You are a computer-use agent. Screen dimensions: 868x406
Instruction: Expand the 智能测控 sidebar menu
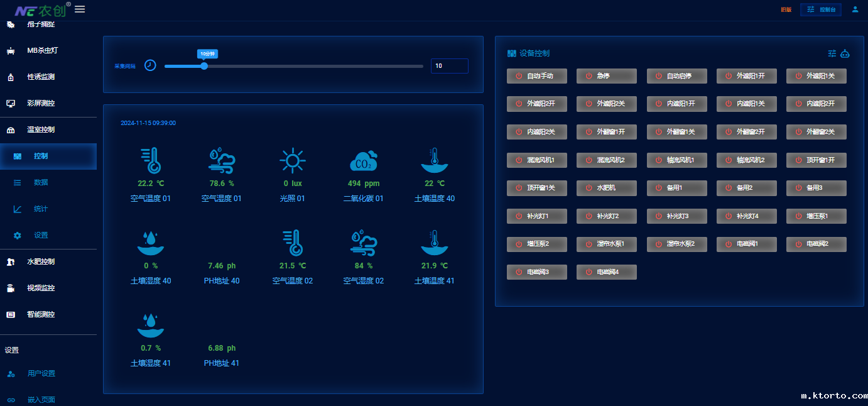tap(41, 314)
